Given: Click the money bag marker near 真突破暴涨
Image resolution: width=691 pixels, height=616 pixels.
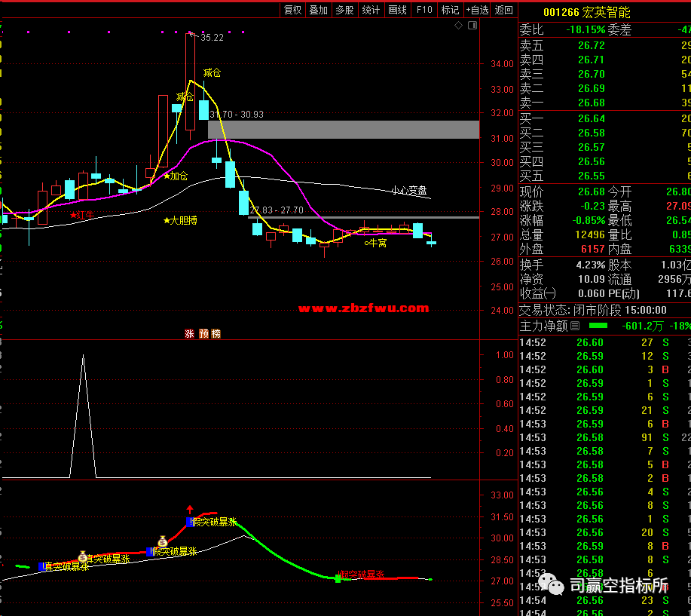Looking at the screenshot, I should [82, 556].
